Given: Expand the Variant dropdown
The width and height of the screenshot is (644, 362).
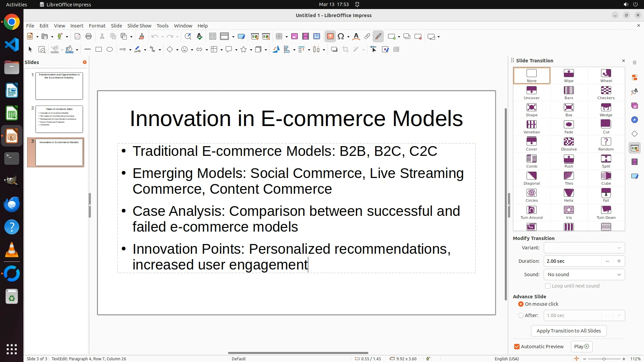Looking at the screenshot, I should coord(584,248).
